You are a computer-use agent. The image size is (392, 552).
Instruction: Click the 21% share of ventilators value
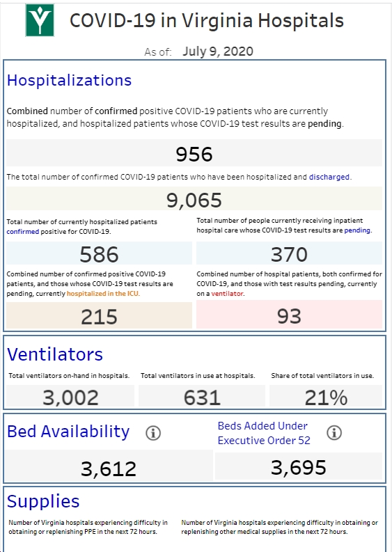pyautogui.click(x=326, y=396)
